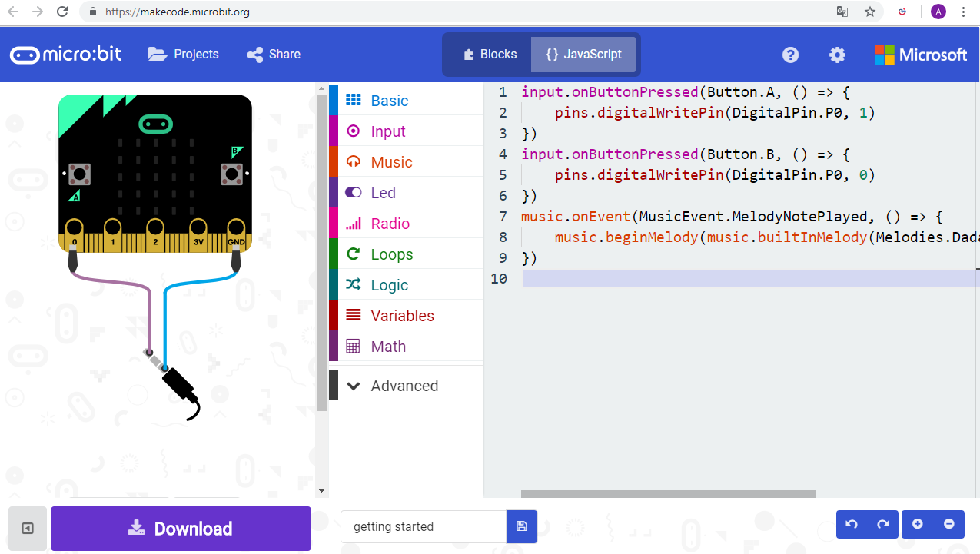This screenshot has width=980, height=554.
Task: Collapse the simulator panel
Action: tap(28, 528)
